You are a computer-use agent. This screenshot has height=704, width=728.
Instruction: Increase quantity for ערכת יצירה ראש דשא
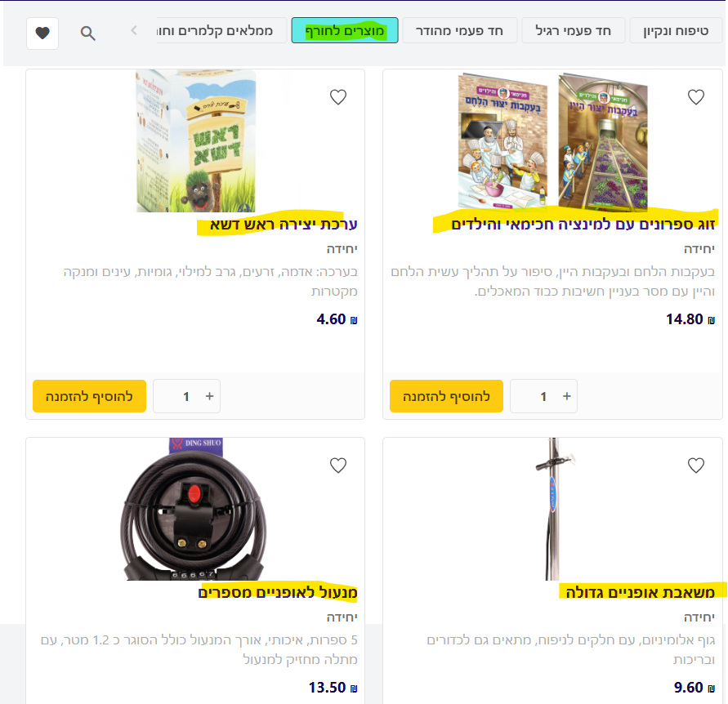click(x=209, y=397)
